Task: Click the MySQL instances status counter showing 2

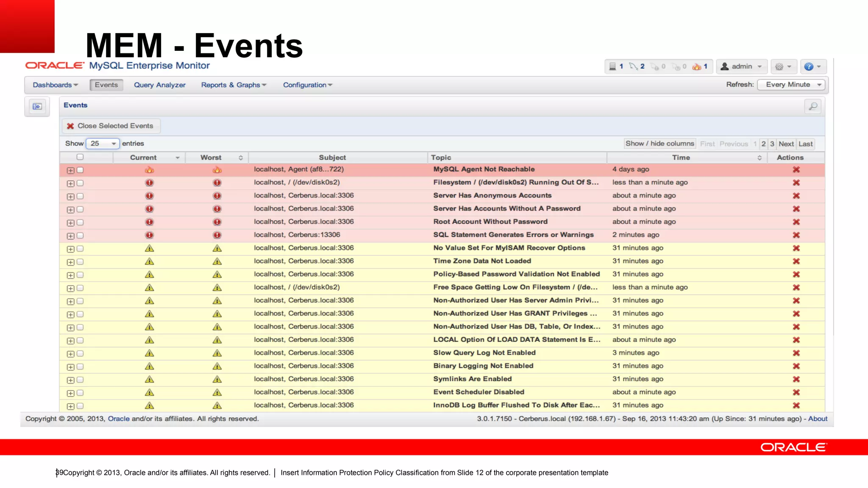Action: (637, 67)
